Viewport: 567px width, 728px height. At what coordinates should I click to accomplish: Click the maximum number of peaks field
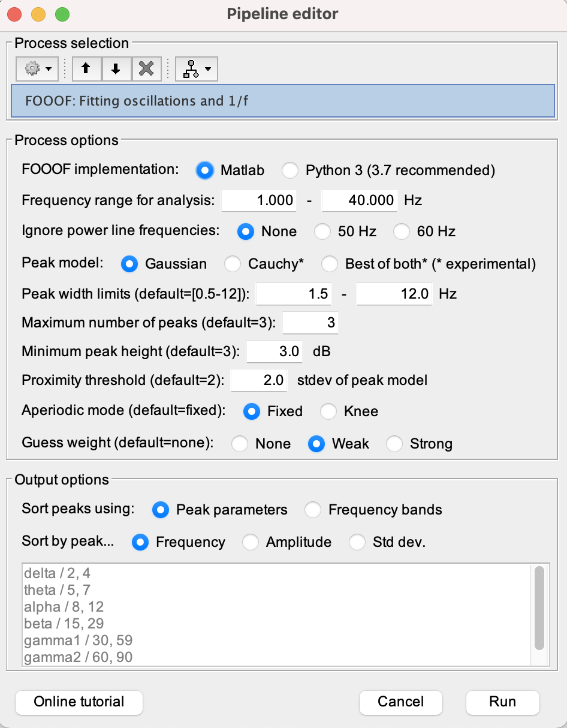coord(310,323)
